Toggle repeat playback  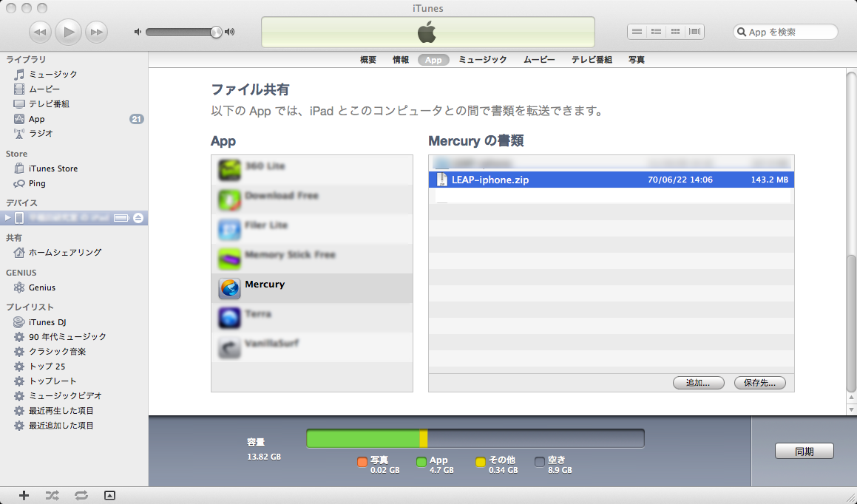coord(81,495)
